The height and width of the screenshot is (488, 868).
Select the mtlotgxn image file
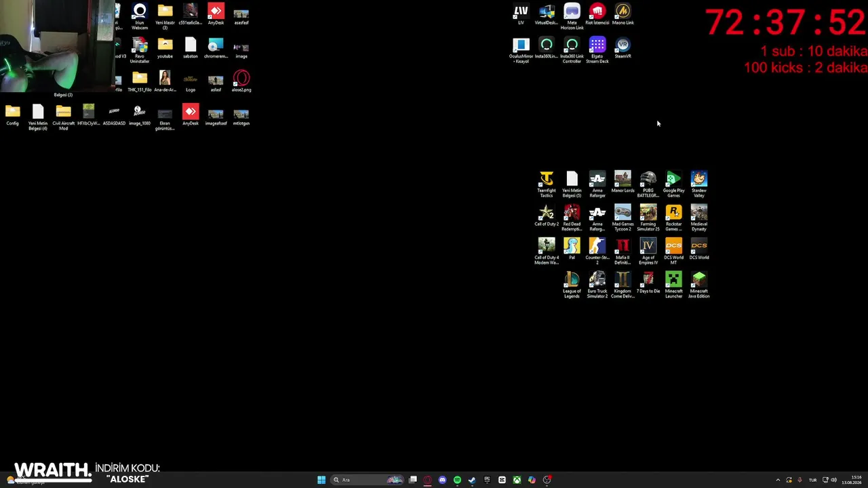241,115
